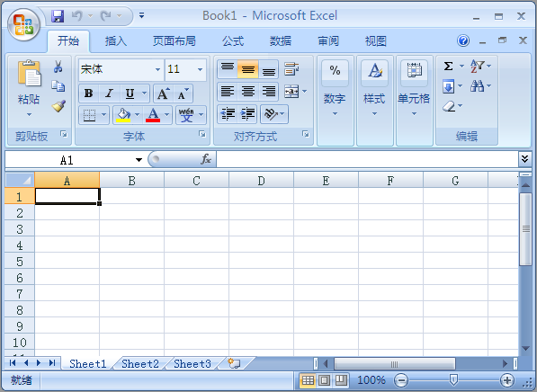The width and height of the screenshot is (537, 392).
Task: Toggle Italic formatting
Action: click(109, 94)
